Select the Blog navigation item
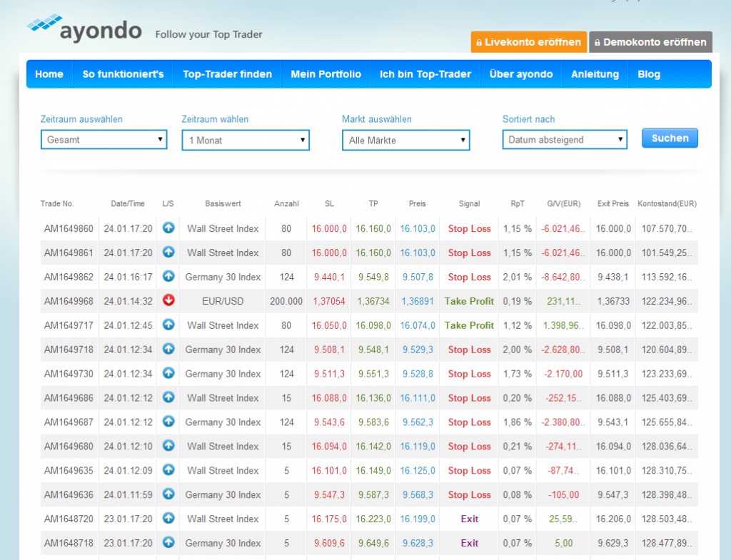 [x=649, y=74]
